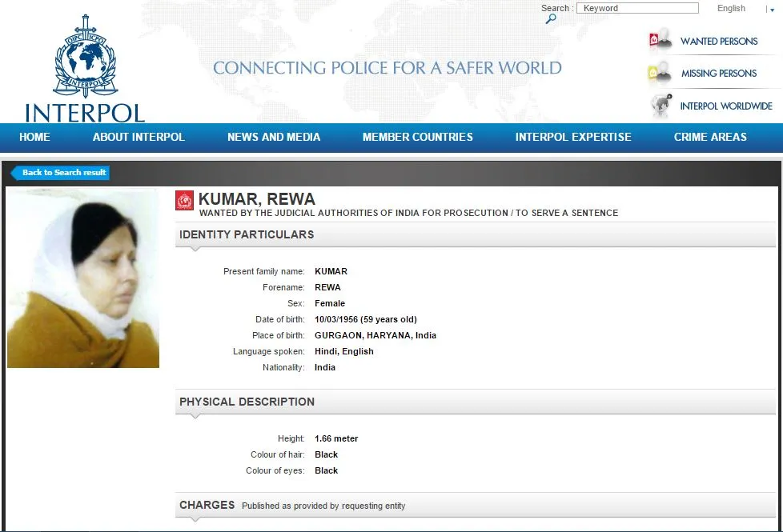Click the search magnifier icon

click(551, 19)
